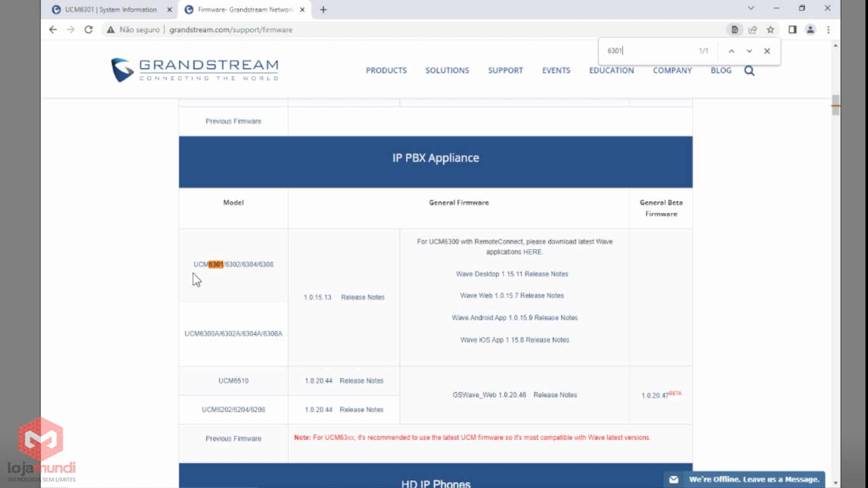Click the browser back arrow
Viewport: 868px width, 488px height.
[x=53, y=30]
